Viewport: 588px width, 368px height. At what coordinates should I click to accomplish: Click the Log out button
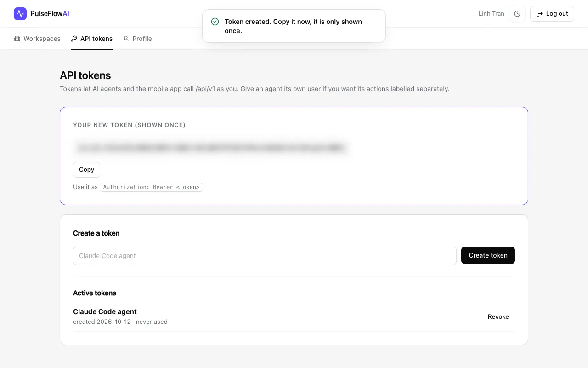click(552, 14)
